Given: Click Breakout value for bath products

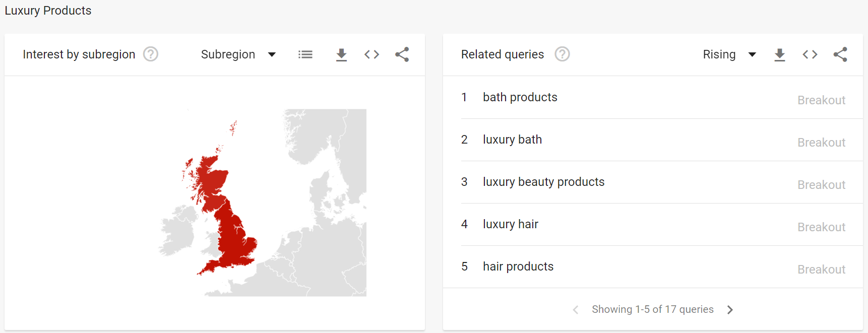Looking at the screenshot, I should click(x=821, y=100).
